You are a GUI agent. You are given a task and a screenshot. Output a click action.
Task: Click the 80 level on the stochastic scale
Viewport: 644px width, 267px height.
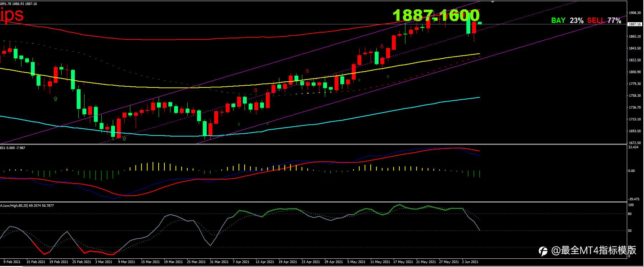click(x=630, y=214)
